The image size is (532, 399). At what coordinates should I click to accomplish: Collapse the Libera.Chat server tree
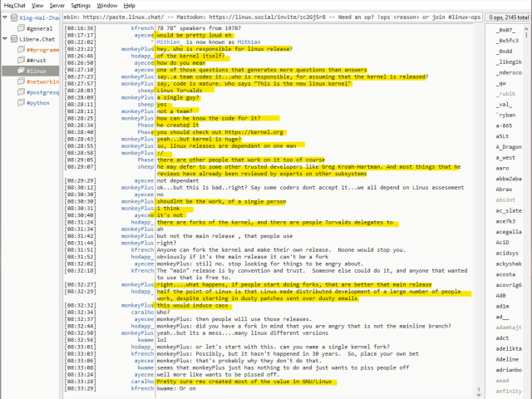5,38
